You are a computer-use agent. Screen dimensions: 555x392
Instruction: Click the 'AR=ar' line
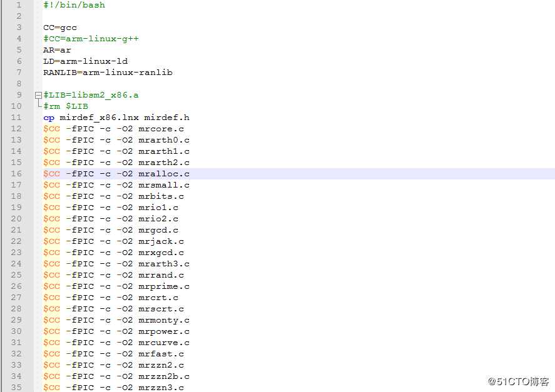[x=57, y=50]
